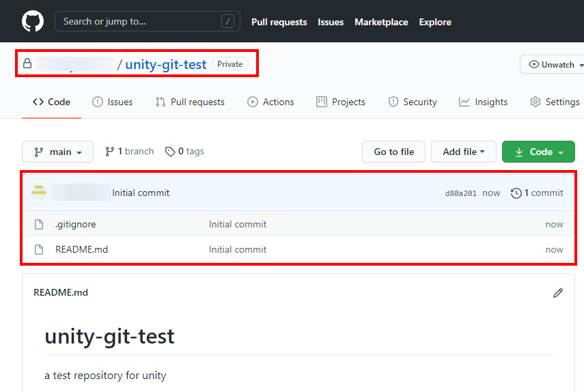Viewport: 584px width, 392px height.
Task: Click the file icon beside README.md
Action: [x=39, y=249]
